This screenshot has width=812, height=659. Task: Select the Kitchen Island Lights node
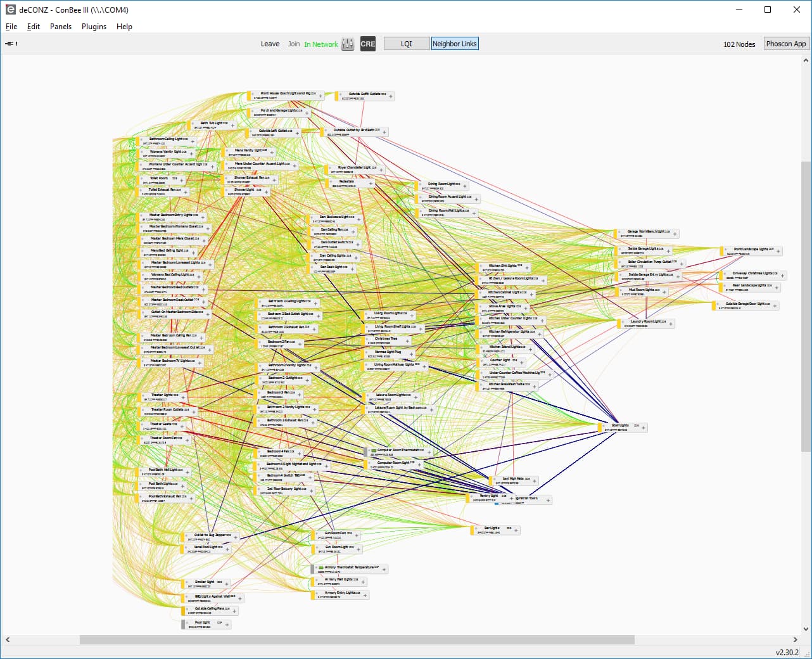pyautogui.click(x=505, y=349)
